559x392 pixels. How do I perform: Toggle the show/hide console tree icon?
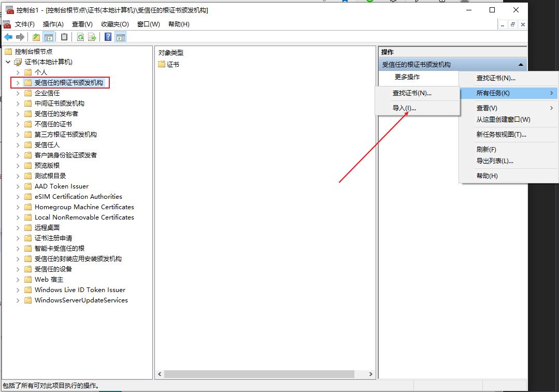49,37
